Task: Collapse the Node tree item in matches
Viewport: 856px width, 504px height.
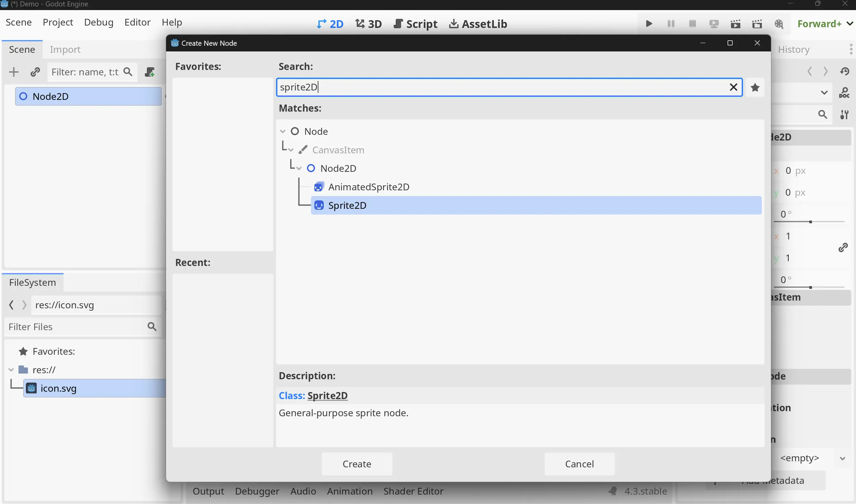Action: point(283,131)
